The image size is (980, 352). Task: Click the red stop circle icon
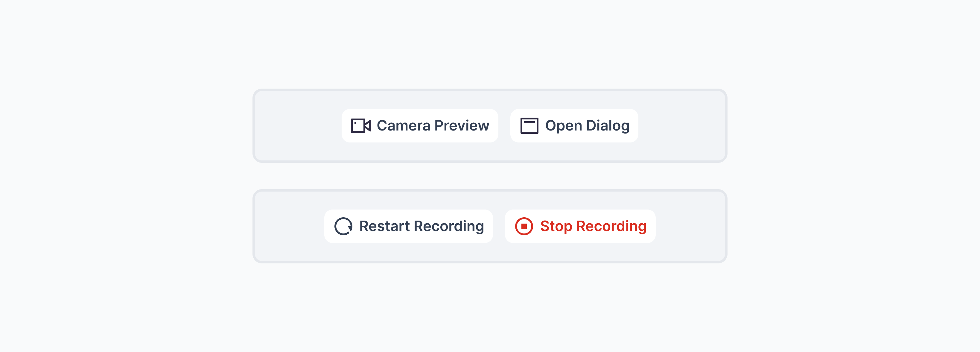click(524, 226)
